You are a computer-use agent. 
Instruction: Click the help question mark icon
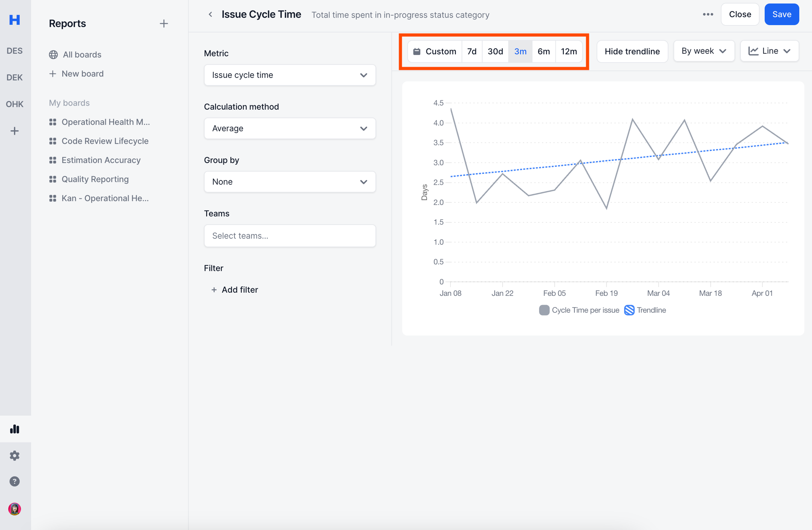[x=14, y=481]
